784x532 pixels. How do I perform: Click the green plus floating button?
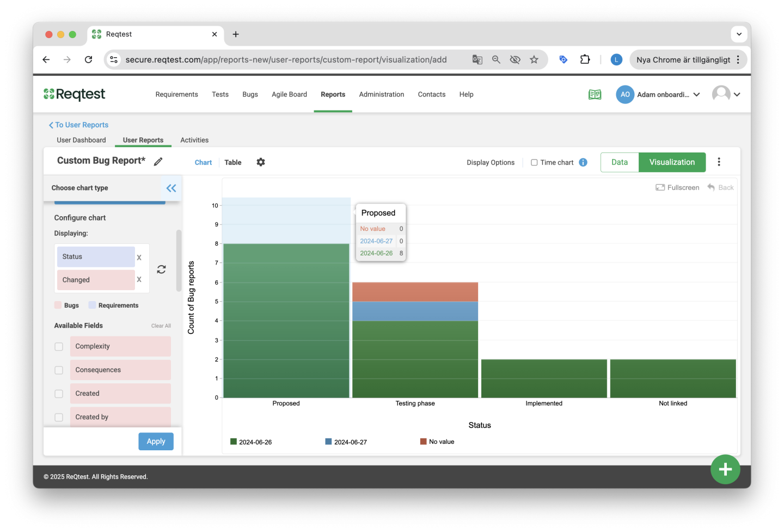coord(725,469)
